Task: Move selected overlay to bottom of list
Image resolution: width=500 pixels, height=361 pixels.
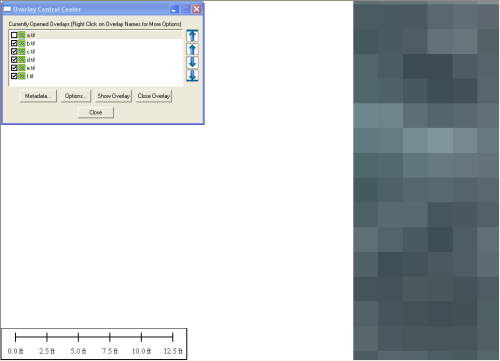Action: 192,75
